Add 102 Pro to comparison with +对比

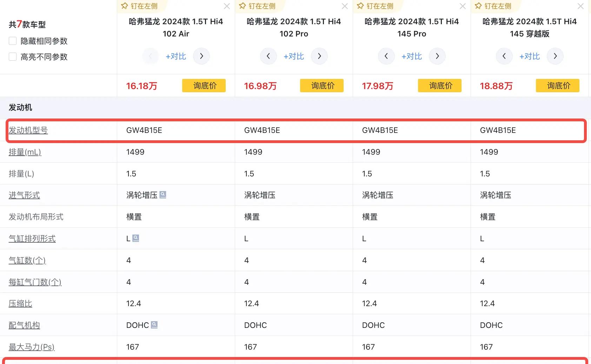pos(294,56)
